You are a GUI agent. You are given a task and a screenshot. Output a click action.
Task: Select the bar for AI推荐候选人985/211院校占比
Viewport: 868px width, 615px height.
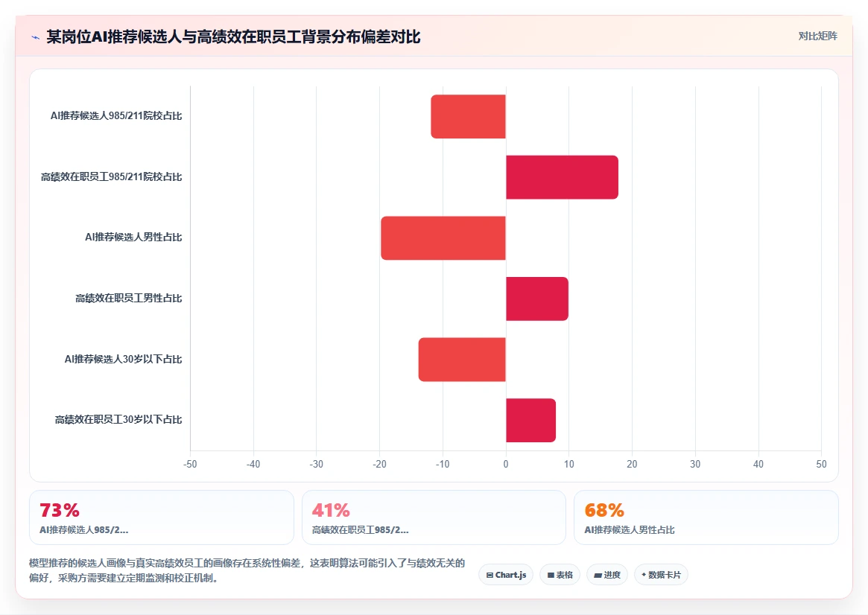point(469,116)
